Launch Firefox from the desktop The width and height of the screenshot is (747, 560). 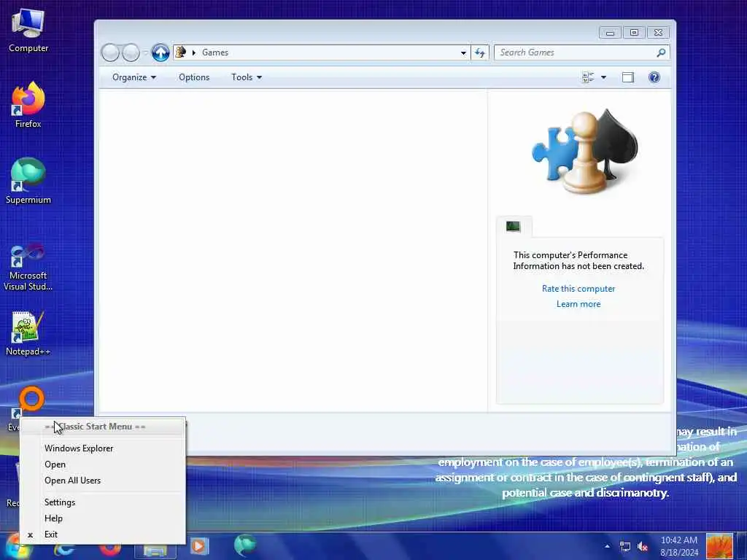(28, 105)
